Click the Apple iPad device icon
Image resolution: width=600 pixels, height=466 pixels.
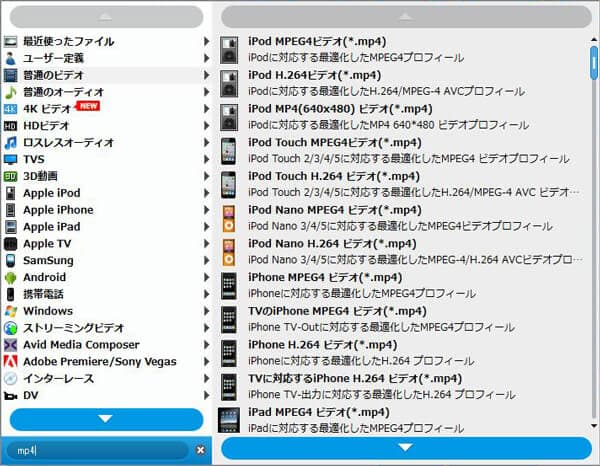[10, 227]
